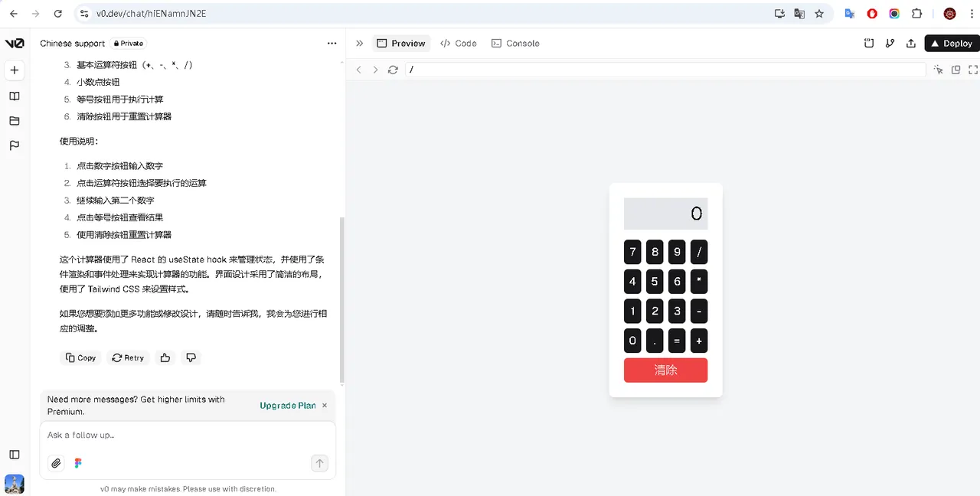Screen dimensions: 980x496
Task: Open the user avatar at bottom left
Action: (15, 484)
